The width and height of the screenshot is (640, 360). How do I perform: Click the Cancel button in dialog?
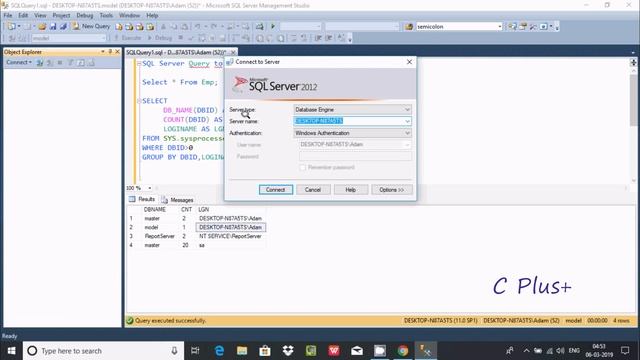click(313, 190)
